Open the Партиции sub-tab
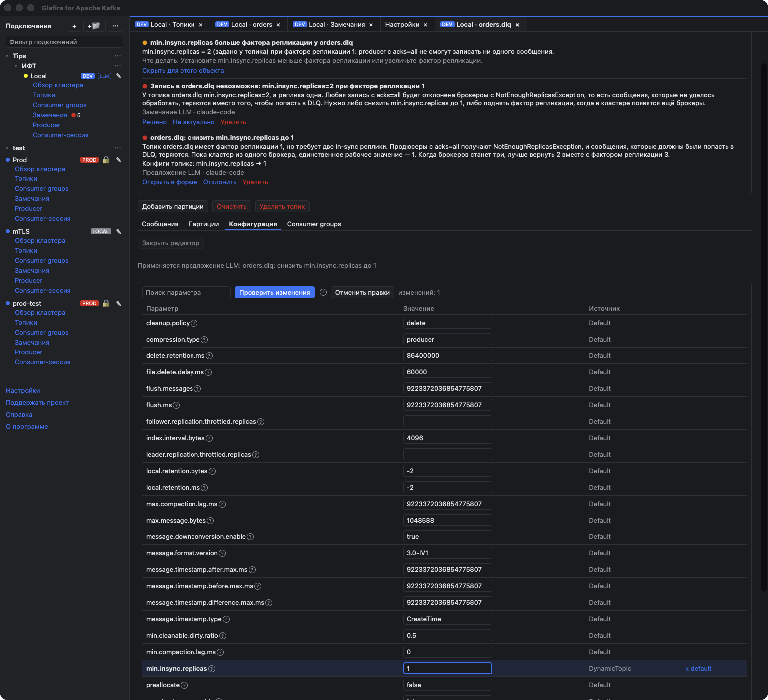Image resolution: width=768 pixels, height=700 pixels. [x=203, y=224]
